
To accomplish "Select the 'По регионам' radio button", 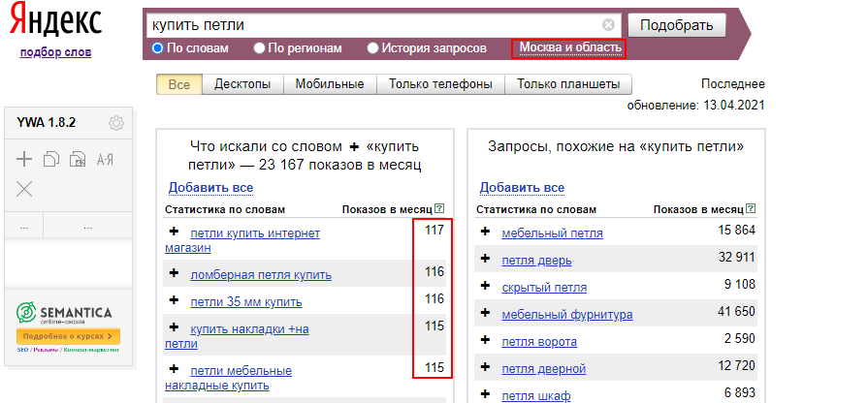I will [259, 47].
